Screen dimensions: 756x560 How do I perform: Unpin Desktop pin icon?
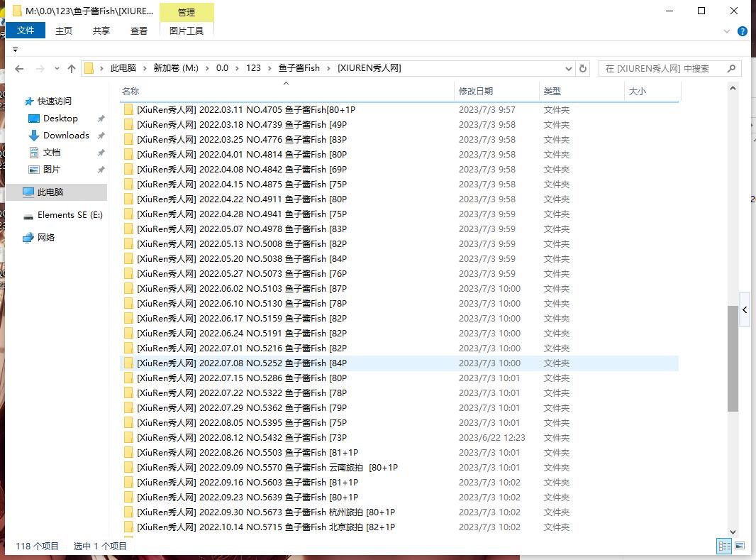click(x=101, y=119)
